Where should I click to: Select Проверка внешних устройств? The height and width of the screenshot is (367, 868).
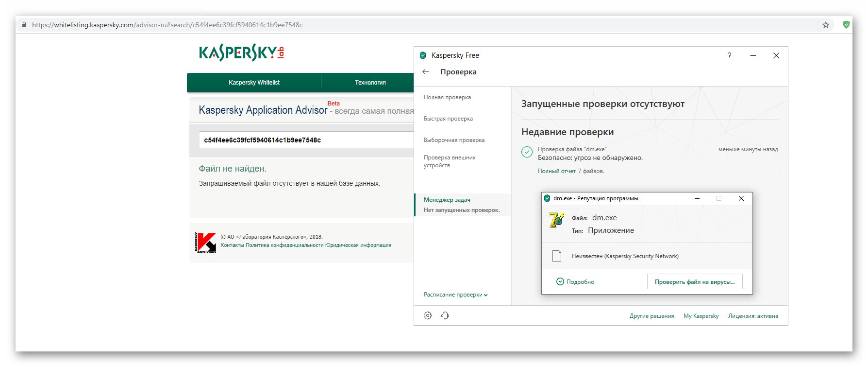click(450, 161)
